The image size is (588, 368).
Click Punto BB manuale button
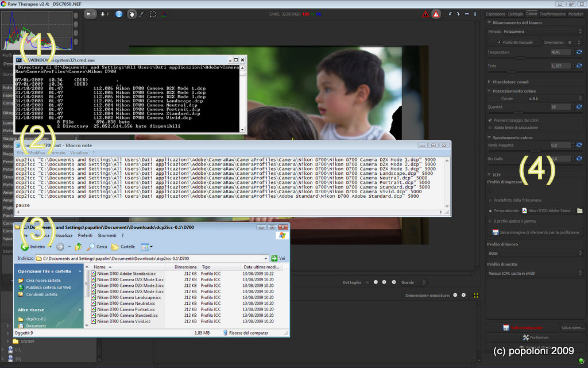[x=514, y=43]
